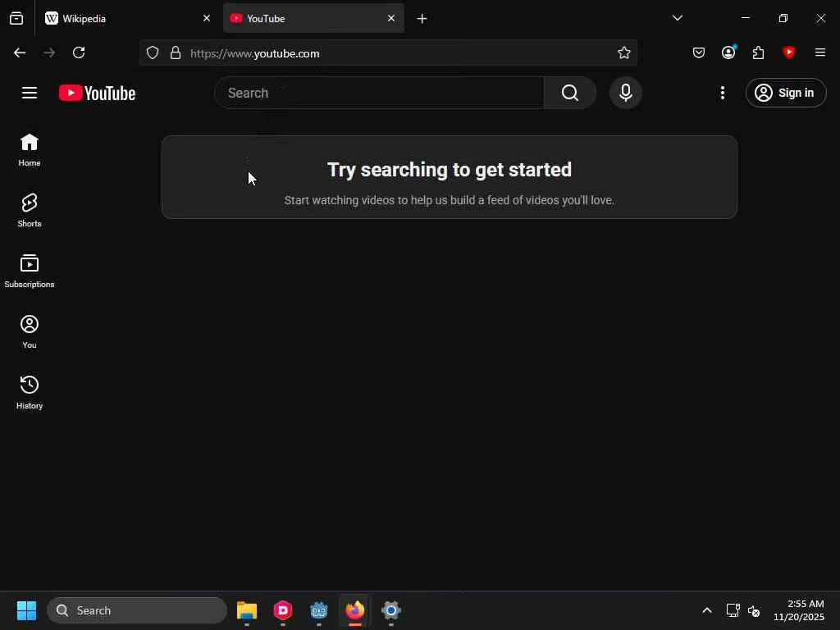Screen dimensions: 840x630
Task: Close the YouTube tab
Action: click(391, 18)
